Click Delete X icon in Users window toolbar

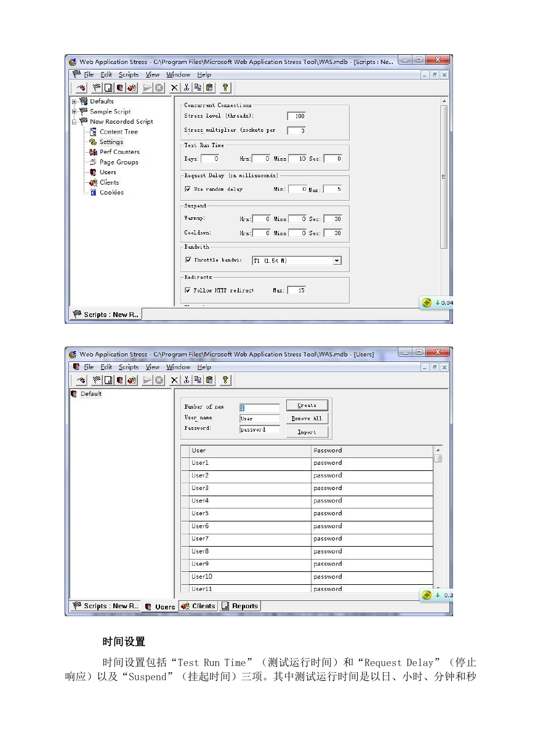[x=174, y=380]
